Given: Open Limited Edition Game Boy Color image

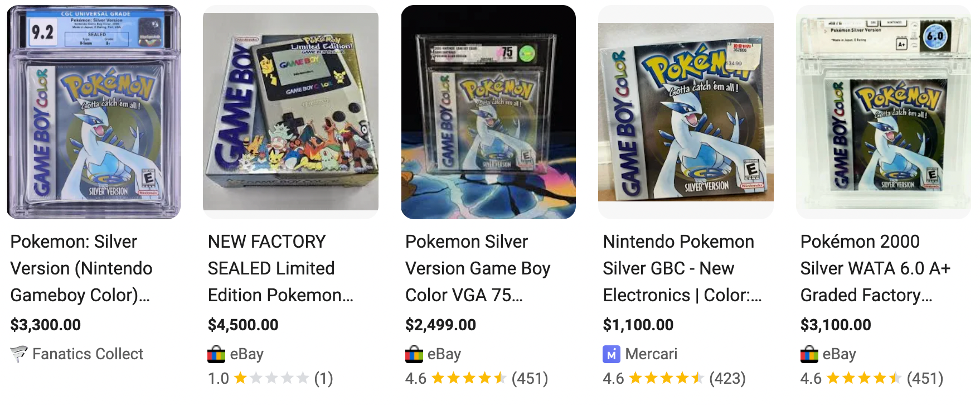Looking at the screenshot, I should (x=290, y=112).
